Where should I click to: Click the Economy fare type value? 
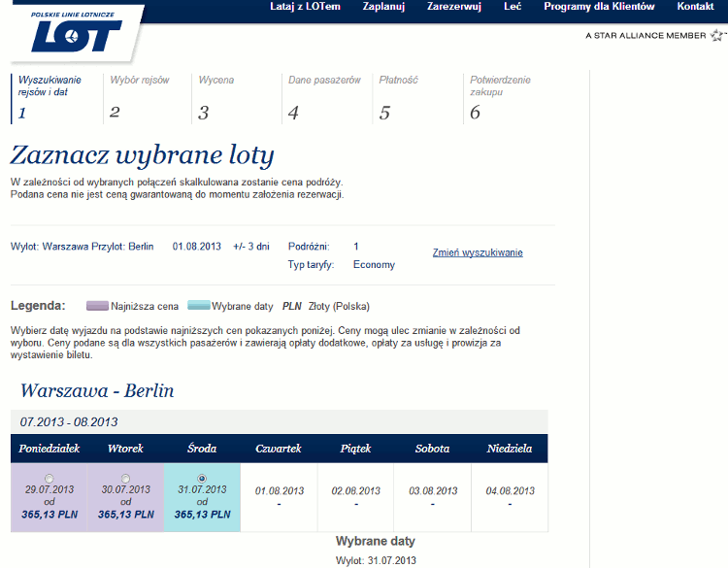click(374, 265)
